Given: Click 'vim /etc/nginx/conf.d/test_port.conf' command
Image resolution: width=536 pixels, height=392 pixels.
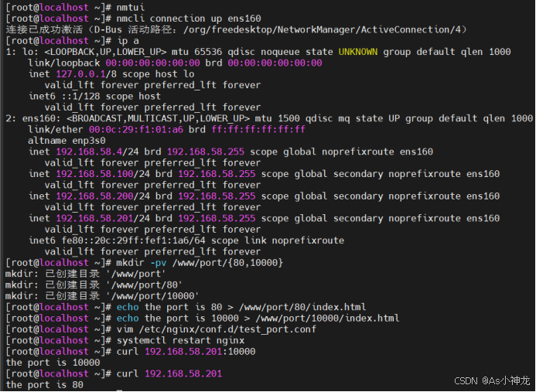Looking at the screenshot, I should tap(217, 329).
